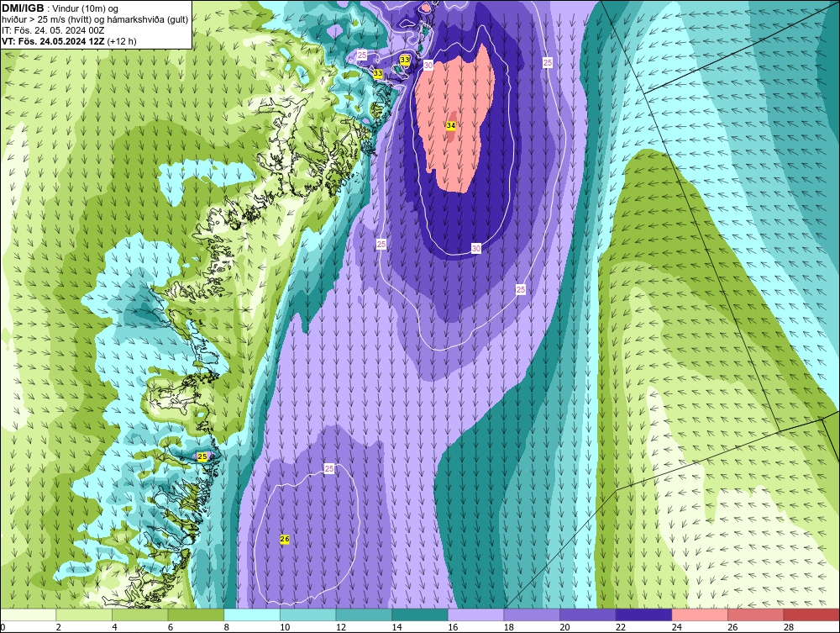Pick the 12–14 m/s teal legend swatch
This screenshot has width=840, height=633.
click(x=364, y=615)
